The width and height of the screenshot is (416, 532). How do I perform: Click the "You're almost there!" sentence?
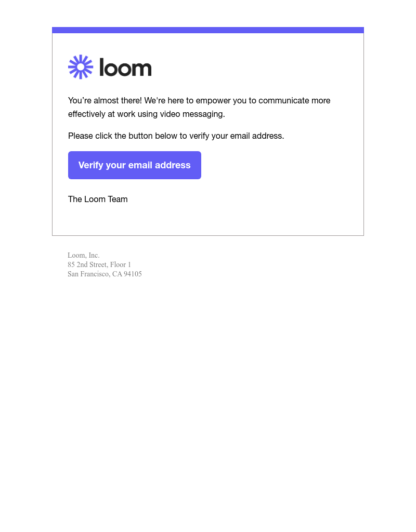105,100
